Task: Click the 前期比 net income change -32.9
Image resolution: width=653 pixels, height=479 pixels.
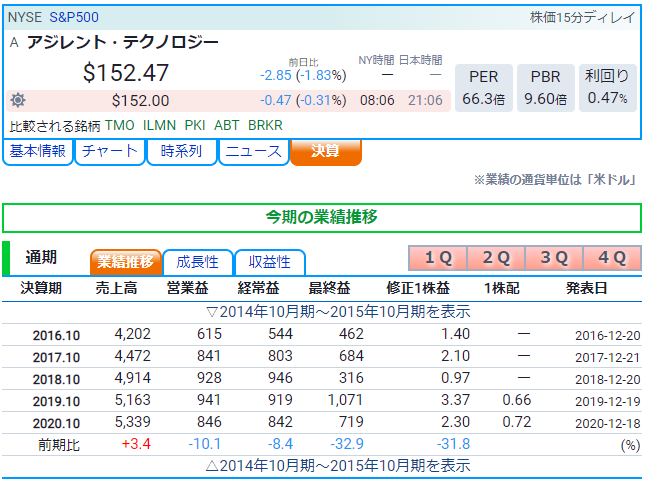Action: click(x=347, y=444)
